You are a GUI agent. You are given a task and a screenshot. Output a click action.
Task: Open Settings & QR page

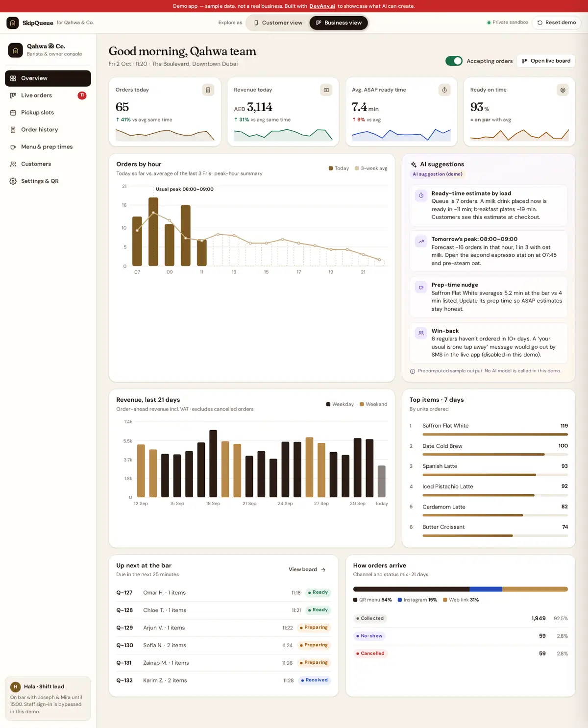click(x=48, y=181)
